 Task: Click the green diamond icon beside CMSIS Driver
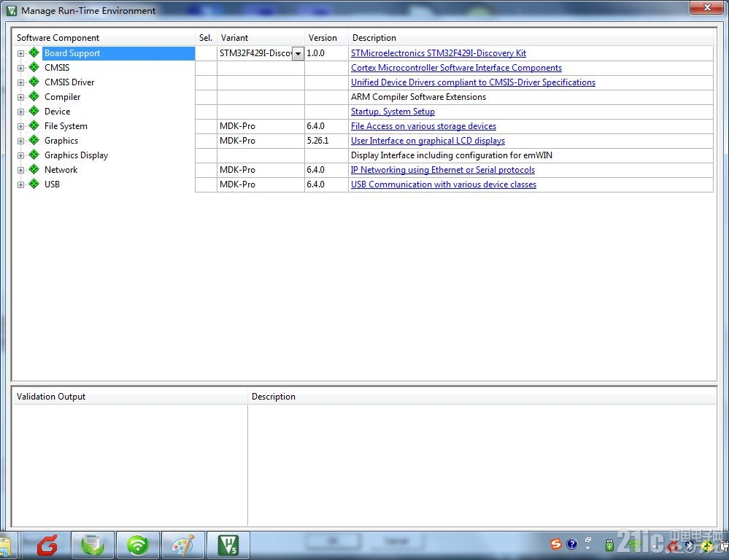point(34,82)
